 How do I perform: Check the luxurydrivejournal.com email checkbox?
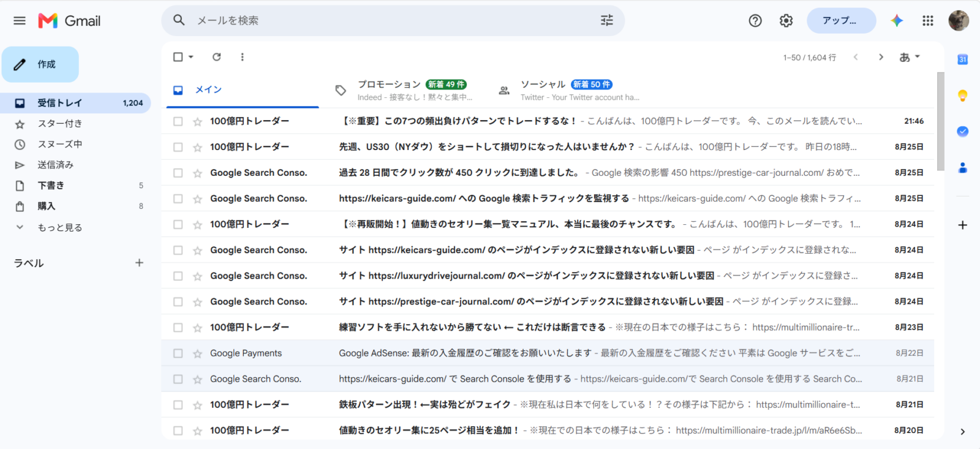coord(178,276)
